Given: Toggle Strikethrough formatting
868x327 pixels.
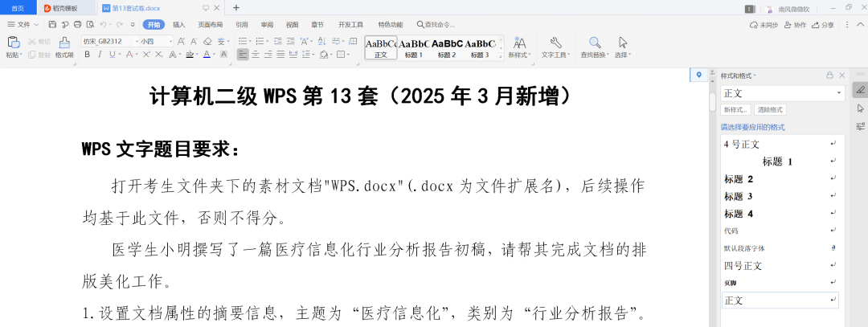Looking at the screenshot, I should coord(129,54).
